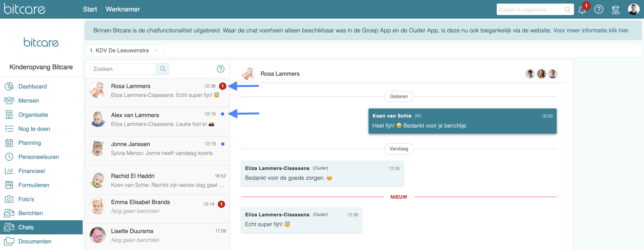Open the user profile avatar menu
Screen dimensions: 644x250
click(633, 9)
